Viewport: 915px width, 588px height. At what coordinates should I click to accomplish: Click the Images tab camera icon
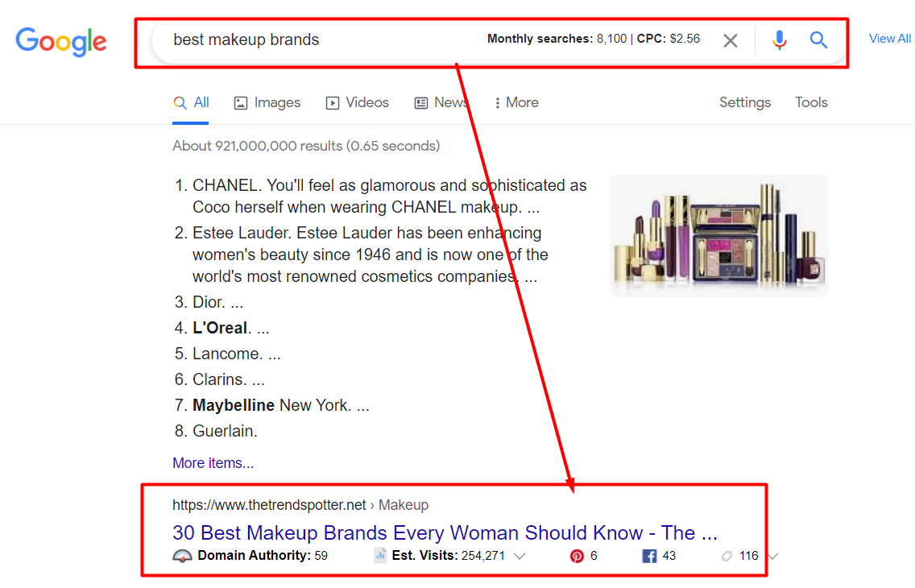click(240, 102)
